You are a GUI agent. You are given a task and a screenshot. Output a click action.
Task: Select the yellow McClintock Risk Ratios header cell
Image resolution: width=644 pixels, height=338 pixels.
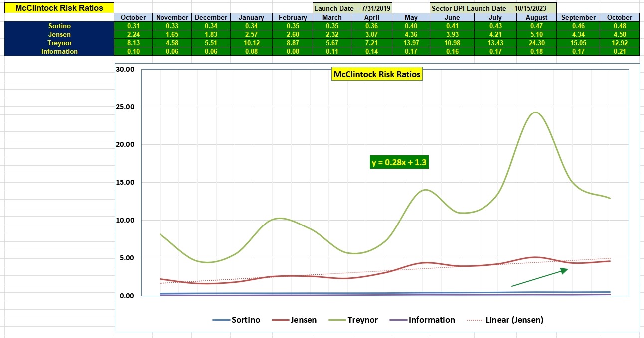[59, 8]
